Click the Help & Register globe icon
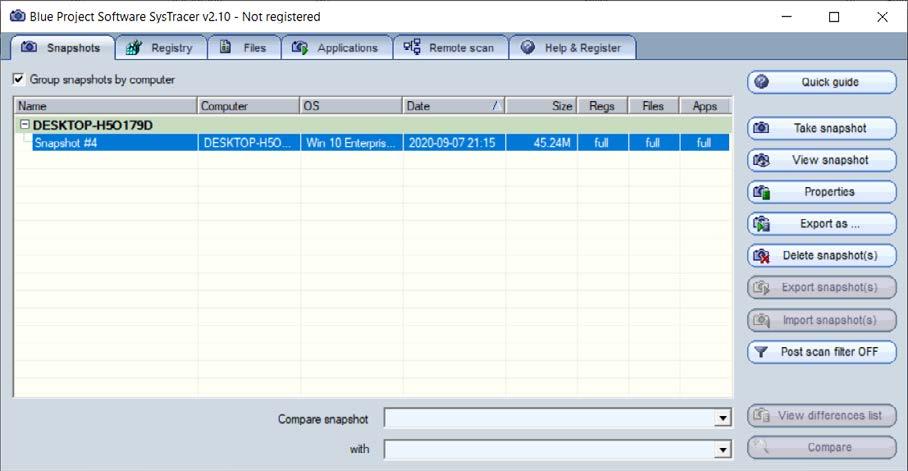Screen dimensions: 908x471 (527, 47)
